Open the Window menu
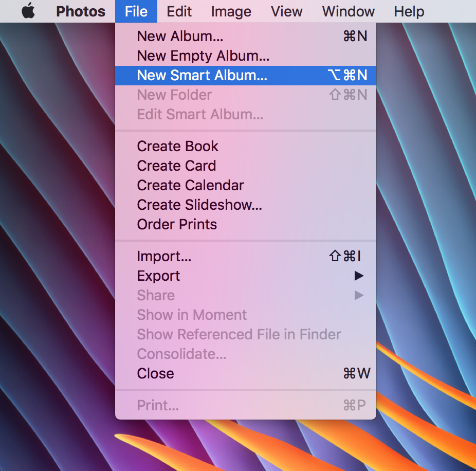The width and height of the screenshot is (476, 471). point(349,11)
